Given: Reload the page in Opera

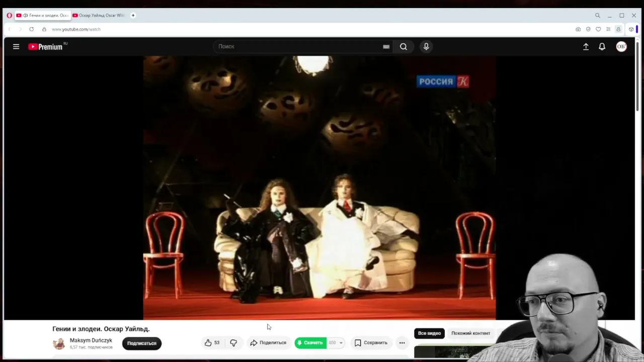Looking at the screenshot, I should tap(31, 29).
